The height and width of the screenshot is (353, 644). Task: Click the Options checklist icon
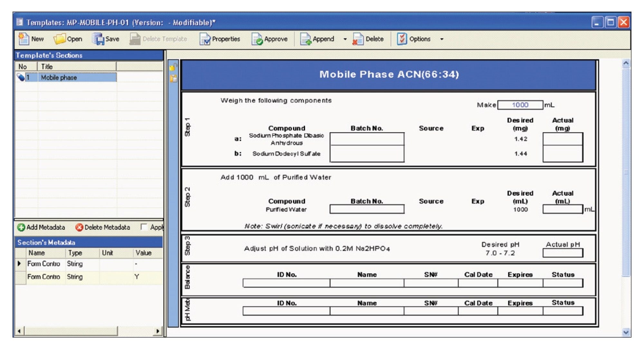coord(402,39)
